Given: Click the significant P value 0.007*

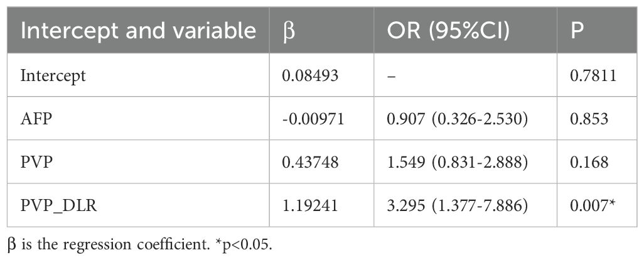Looking at the screenshot, I should [592, 205].
